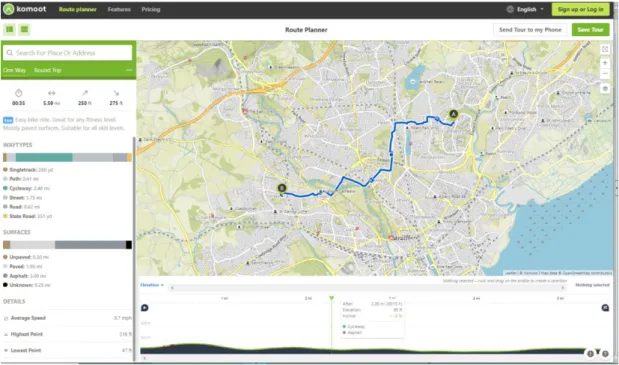Click the blue Easy difficulty badge

[x=8, y=120]
